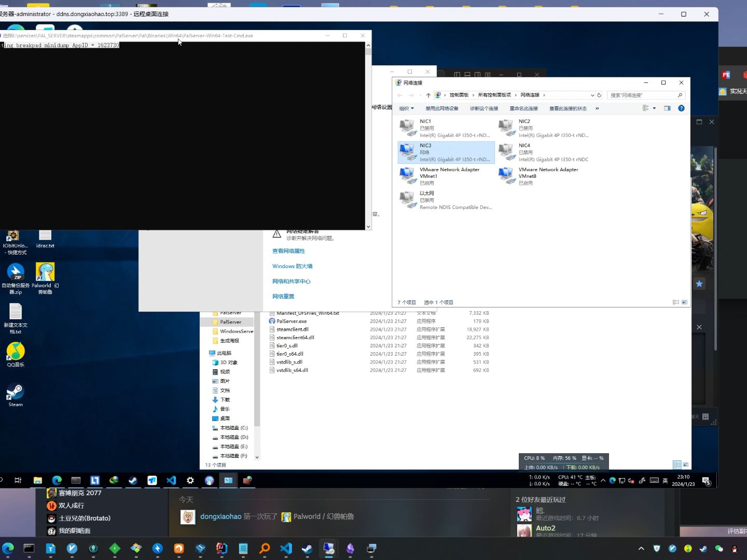Screen dimensions: 747x560
Task: Open Windows 防火墙 link
Action: 293,267
